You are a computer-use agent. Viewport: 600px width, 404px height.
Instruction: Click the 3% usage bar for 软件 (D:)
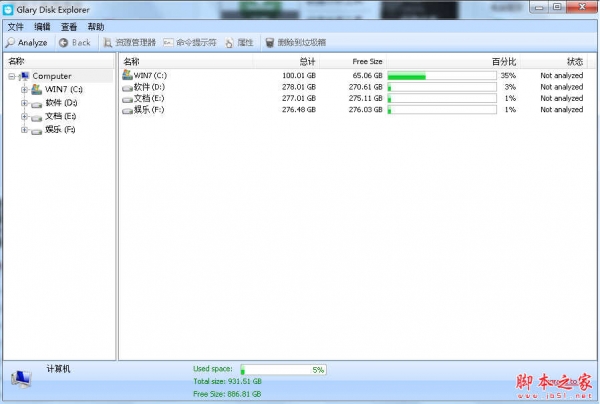(442, 87)
